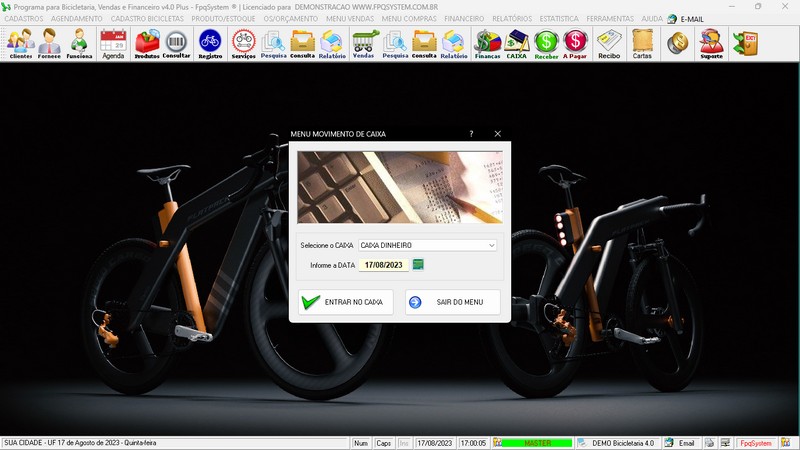The image size is (800, 450).
Task: Click the red A Pagar dollar icon
Action: coord(575,44)
